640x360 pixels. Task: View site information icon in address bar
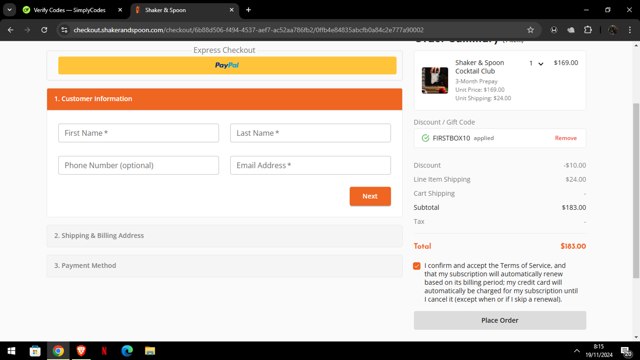[x=64, y=30]
